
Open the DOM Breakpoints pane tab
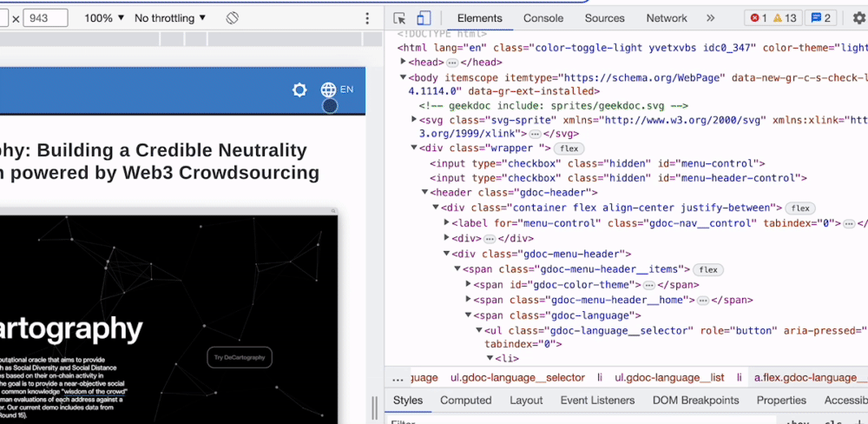[x=695, y=401]
